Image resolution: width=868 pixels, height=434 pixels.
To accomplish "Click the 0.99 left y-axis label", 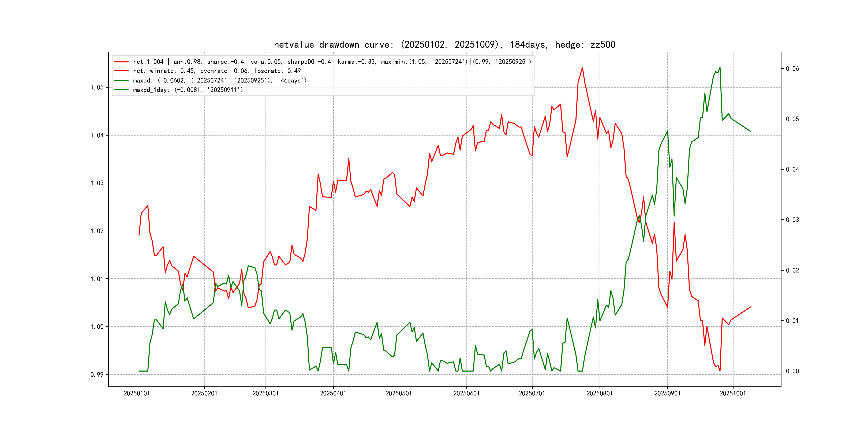I will click(97, 375).
